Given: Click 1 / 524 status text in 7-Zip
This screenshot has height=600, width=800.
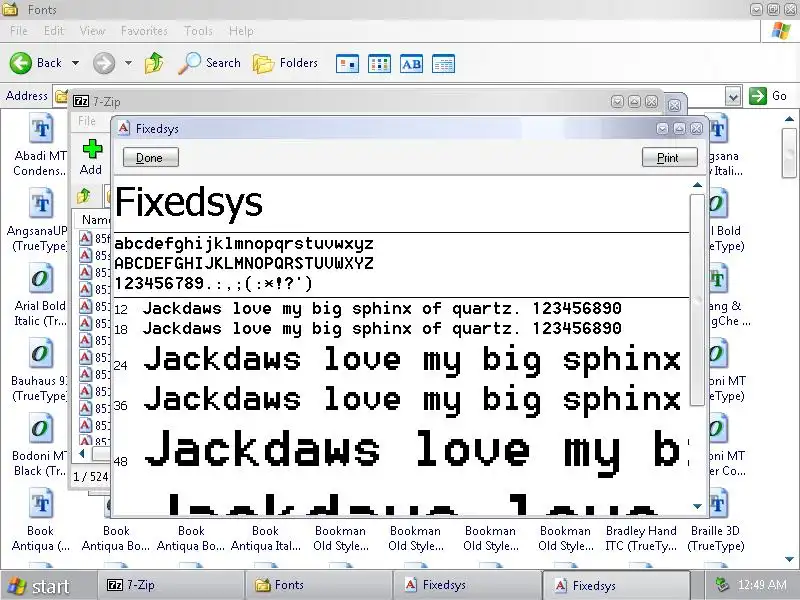Looking at the screenshot, I should (x=91, y=477).
